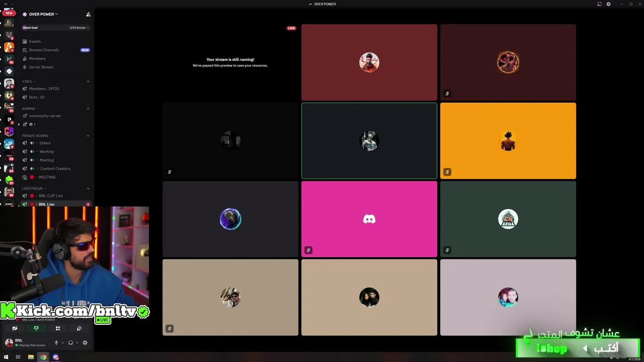The width and height of the screenshot is (644, 362).
Task: Click the back arrow above the server list
Action: [x=6, y=4]
